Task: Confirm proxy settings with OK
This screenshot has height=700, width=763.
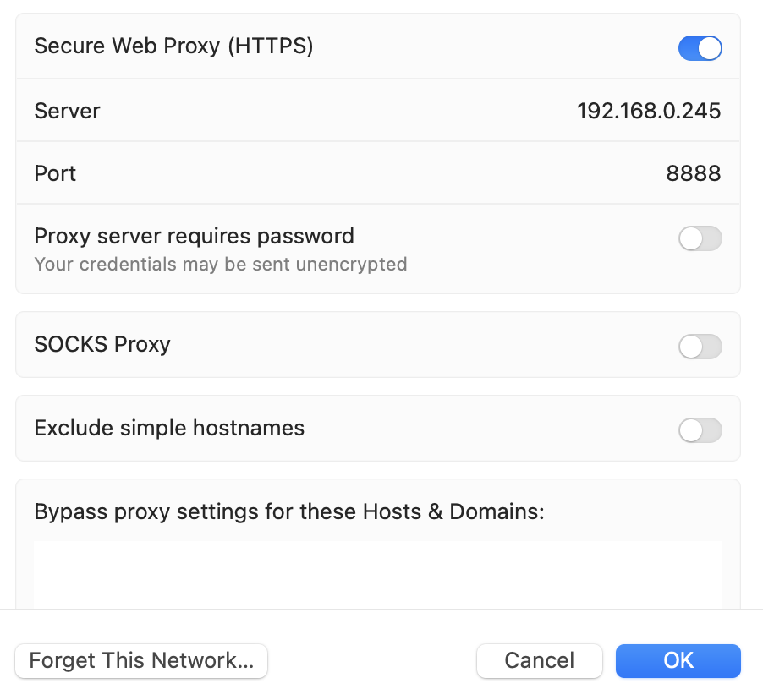Action: click(678, 660)
